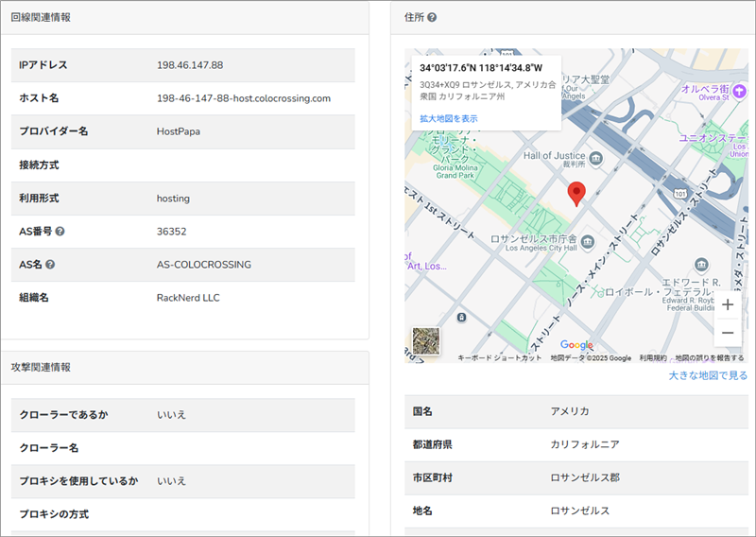The image size is (756, 537).
Task: Click the IP address value 198.46.147.88
Action: (x=190, y=65)
